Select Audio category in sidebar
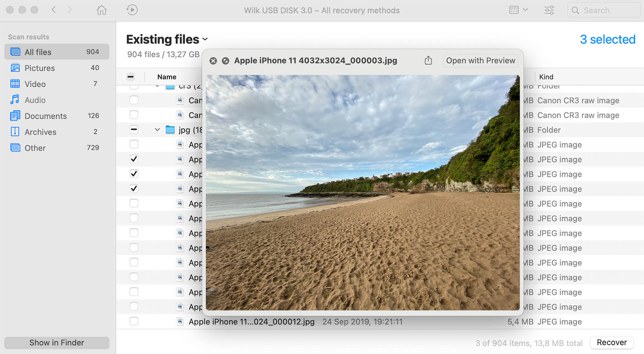This screenshot has width=644, height=354. click(x=57, y=100)
